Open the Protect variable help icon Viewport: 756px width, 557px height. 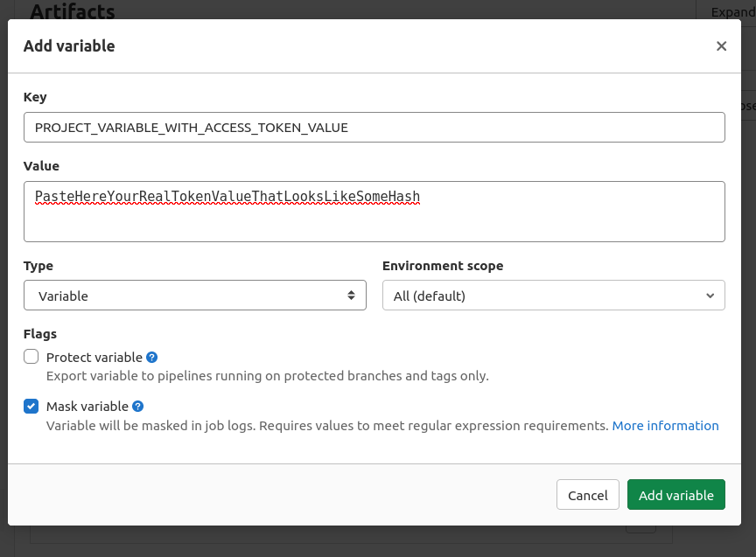click(x=151, y=357)
